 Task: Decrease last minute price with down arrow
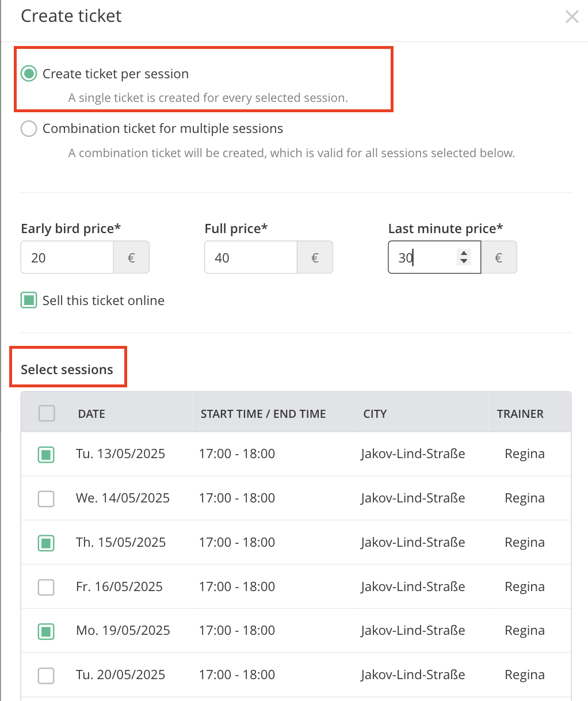click(x=464, y=261)
